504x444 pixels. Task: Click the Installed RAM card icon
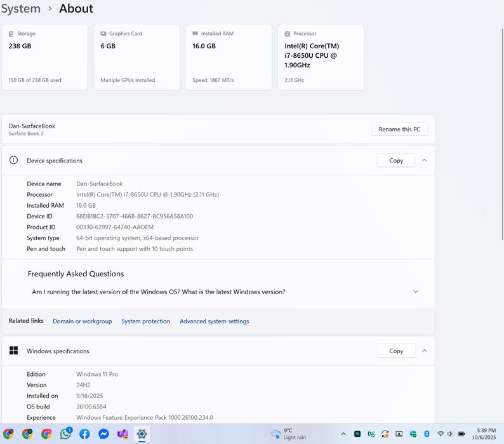coord(195,33)
